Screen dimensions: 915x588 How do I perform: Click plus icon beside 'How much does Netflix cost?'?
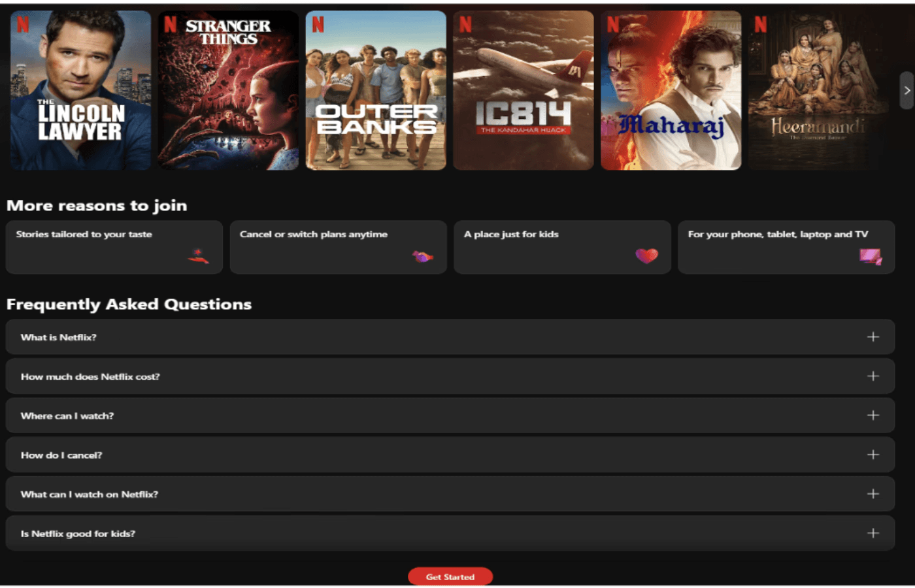873,376
